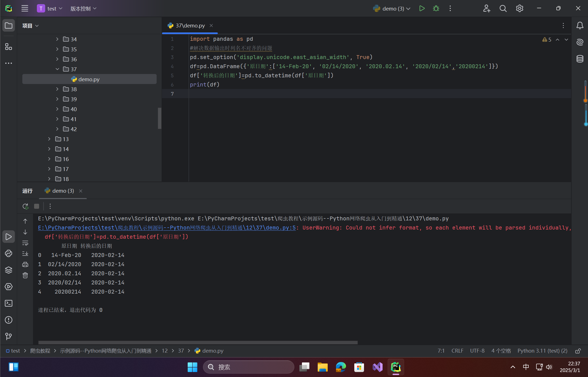The height and width of the screenshot is (377, 588).
Task: Click Python 3.11 (test) interpreter selector
Action: (542, 351)
